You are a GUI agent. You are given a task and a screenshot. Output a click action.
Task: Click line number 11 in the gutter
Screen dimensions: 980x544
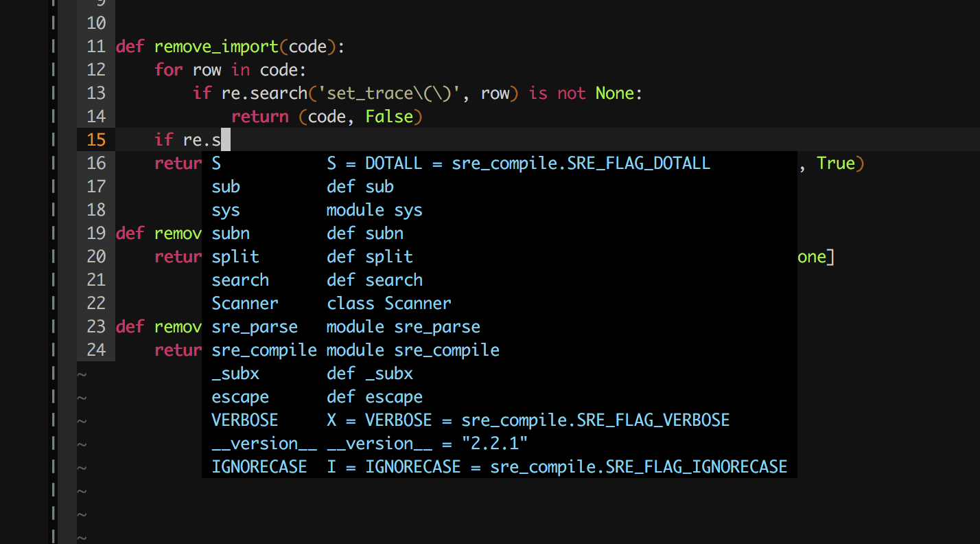pyautogui.click(x=96, y=46)
